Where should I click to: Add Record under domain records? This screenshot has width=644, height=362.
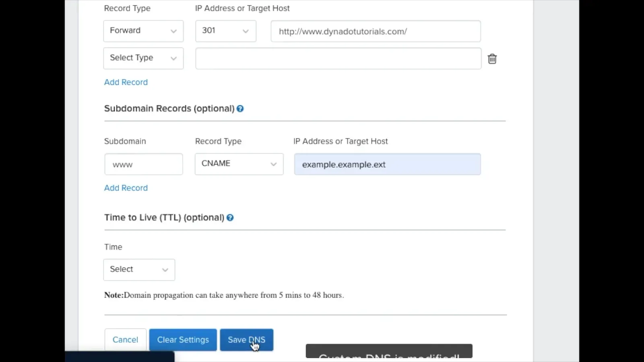pyautogui.click(x=126, y=82)
